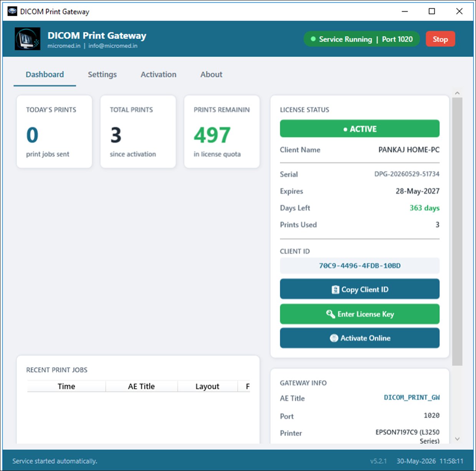Click the globe icon on Activate Online

[x=334, y=338]
